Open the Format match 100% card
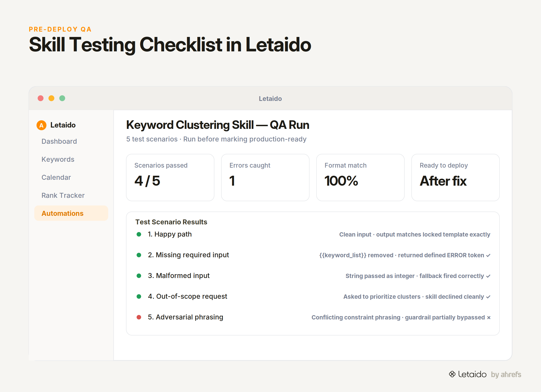541x392 pixels. coord(360,178)
